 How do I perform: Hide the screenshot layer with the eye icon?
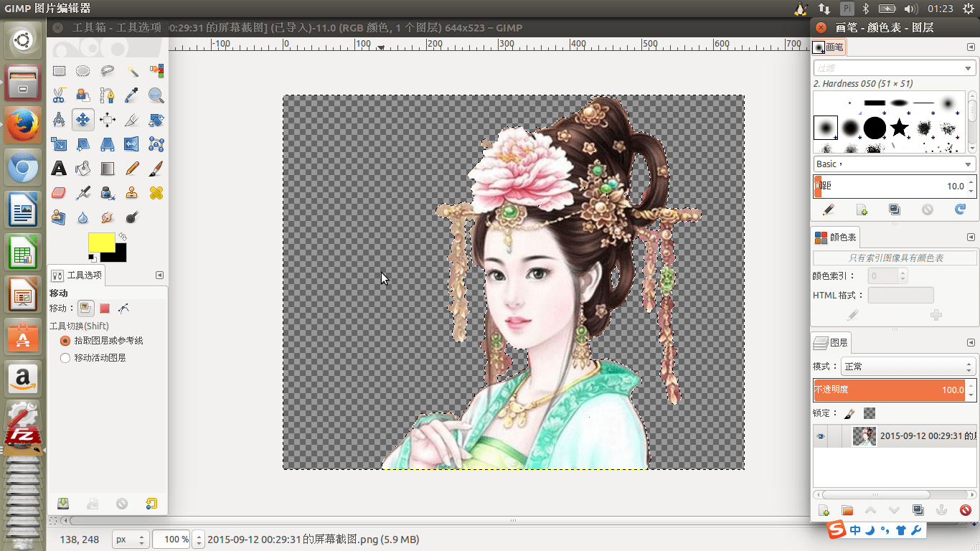(x=821, y=436)
